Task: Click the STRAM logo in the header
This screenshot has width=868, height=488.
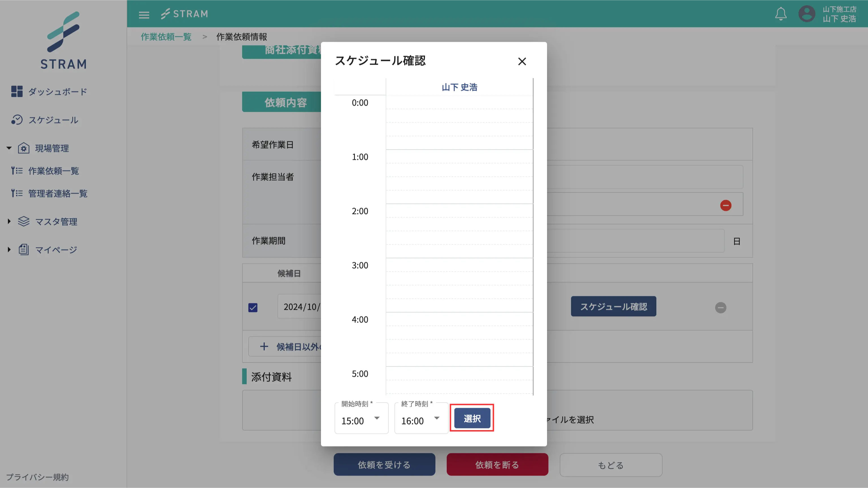Action: click(184, 14)
